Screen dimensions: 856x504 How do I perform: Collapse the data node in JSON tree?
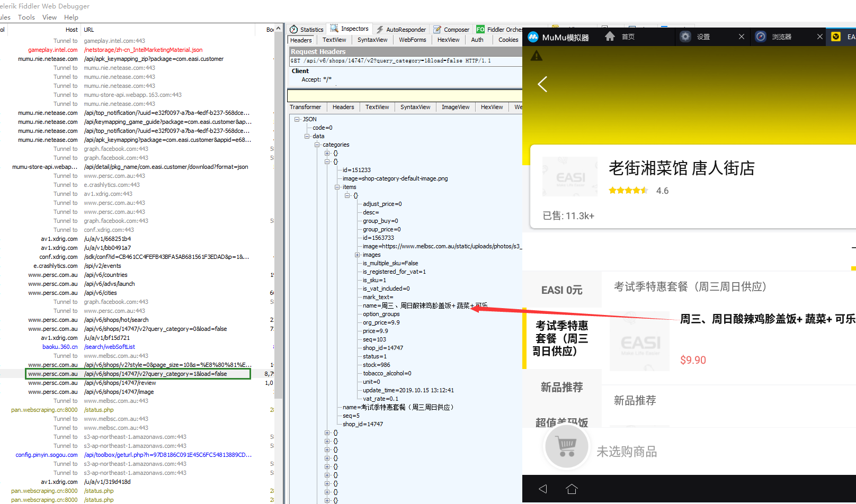(307, 136)
